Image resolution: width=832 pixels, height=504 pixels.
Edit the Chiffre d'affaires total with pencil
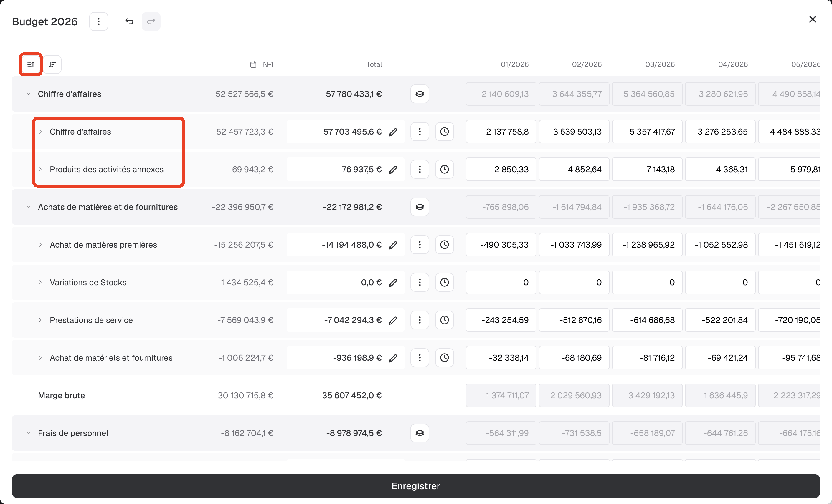coord(393,132)
